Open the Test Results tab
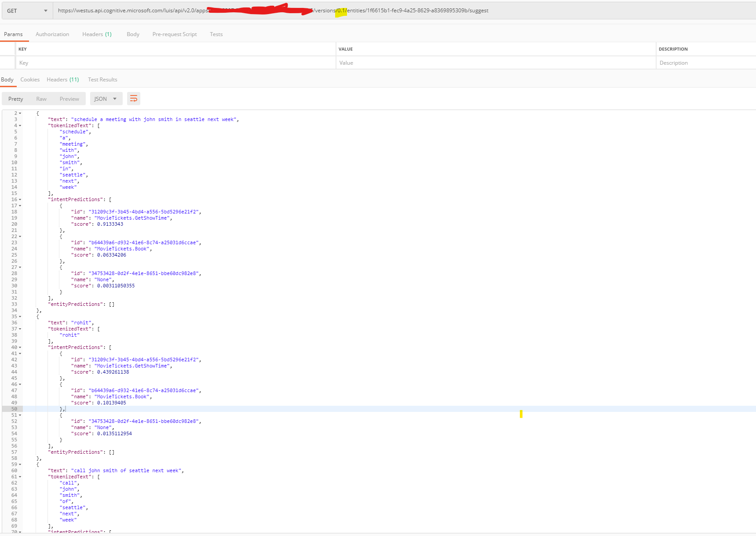756x536 pixels. (x=102, y=79)
